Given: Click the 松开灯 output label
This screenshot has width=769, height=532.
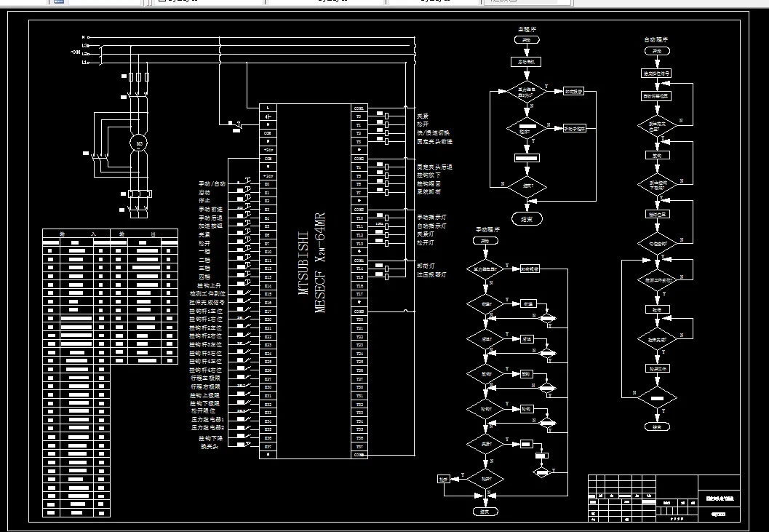Looking at the screenshot, I should click(x=425, y=242).
